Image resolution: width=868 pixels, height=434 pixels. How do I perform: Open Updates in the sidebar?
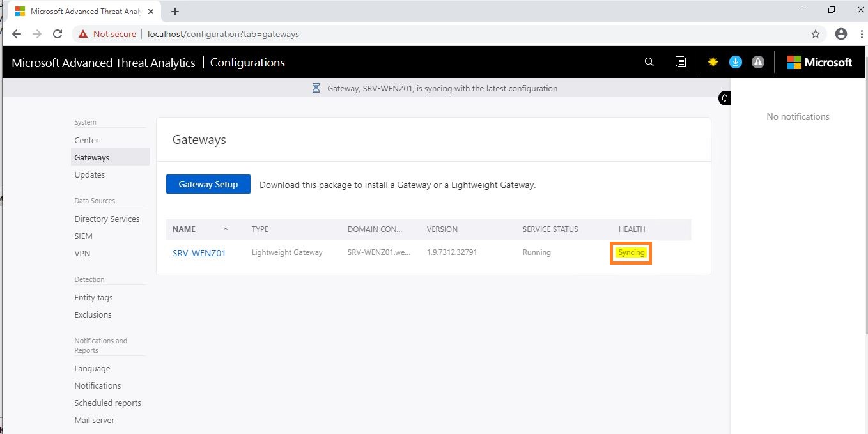(x=89, y=174)
